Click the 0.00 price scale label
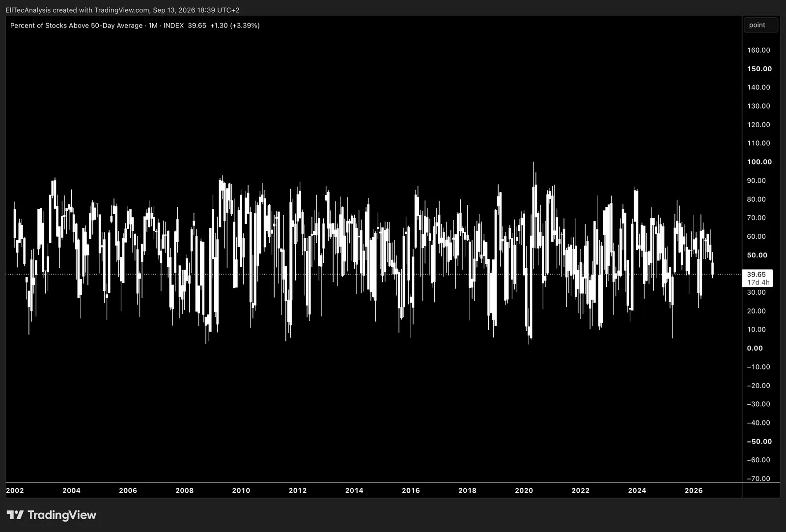The width and height of the screenshot is (786, 532). click(x=755, y=348)
